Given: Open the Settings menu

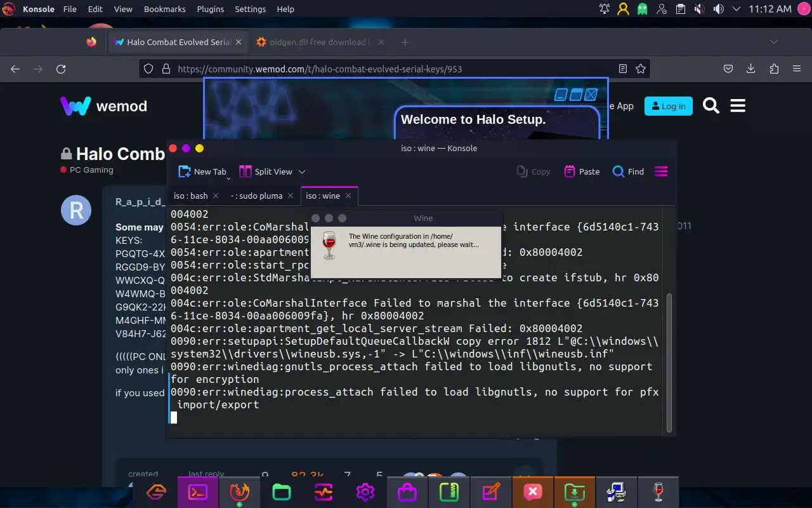Looking at the screenshot, I should (251, 9).
